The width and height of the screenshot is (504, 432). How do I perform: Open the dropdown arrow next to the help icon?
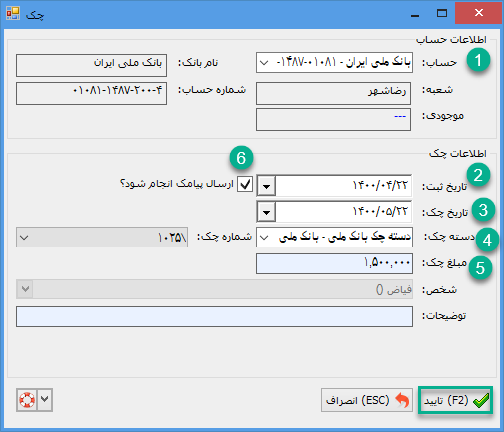(x=45, y=400)
